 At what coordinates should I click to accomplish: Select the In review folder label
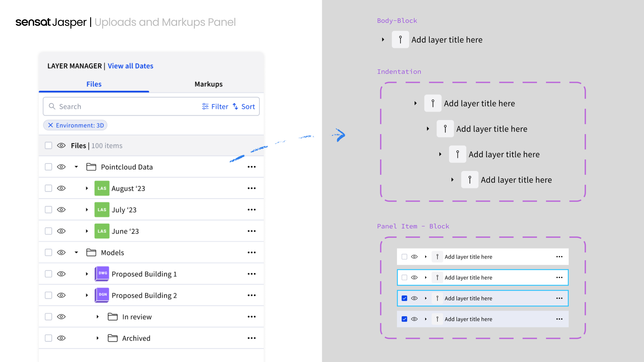tap(137, 317)
